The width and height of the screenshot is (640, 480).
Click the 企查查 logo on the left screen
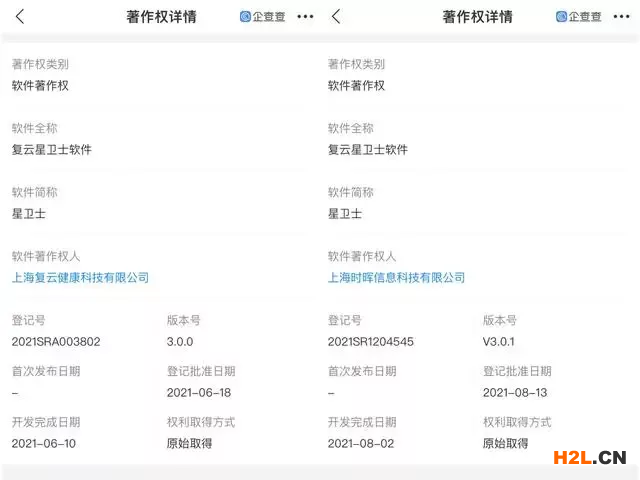pos(262,17)
